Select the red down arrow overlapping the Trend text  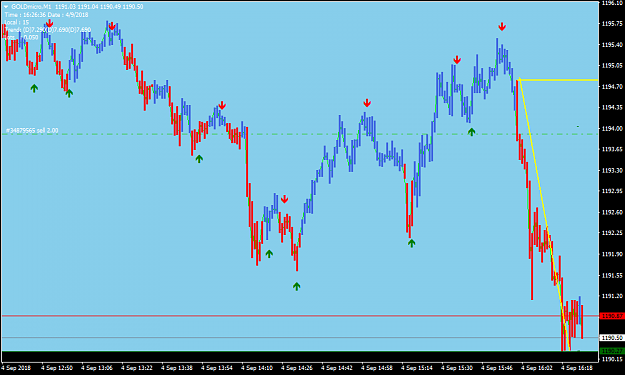coord(49,23)
